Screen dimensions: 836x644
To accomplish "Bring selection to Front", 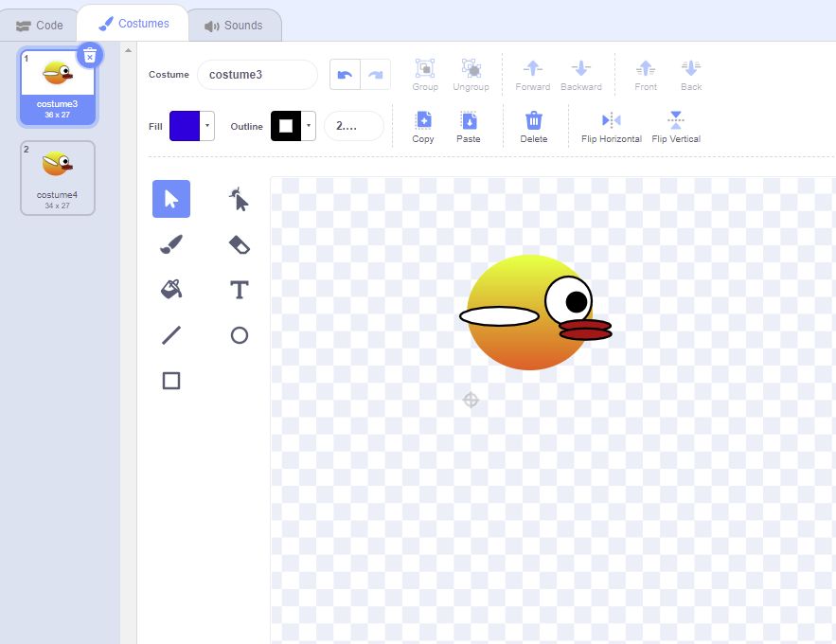I will pyautogui.click(x=646, y=75).
